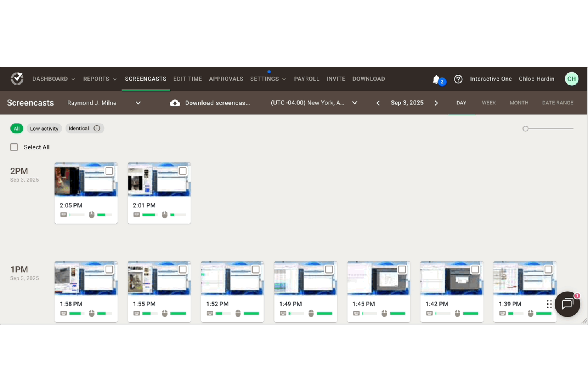The width and height of the screenshot is (588, 392).
Task: Switch to the WEEK view tab
Action: (489, 103)
